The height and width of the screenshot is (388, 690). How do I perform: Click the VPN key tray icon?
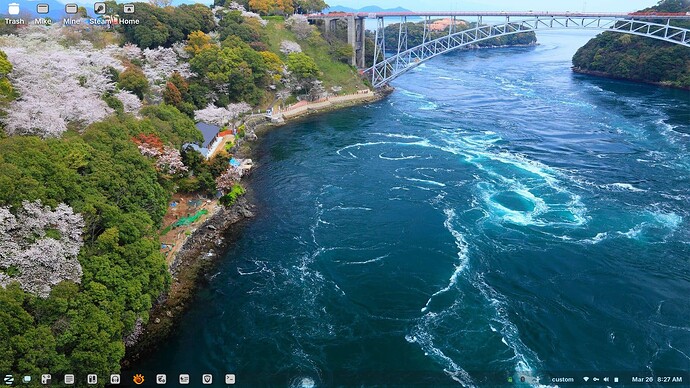(x=596, y=379)
